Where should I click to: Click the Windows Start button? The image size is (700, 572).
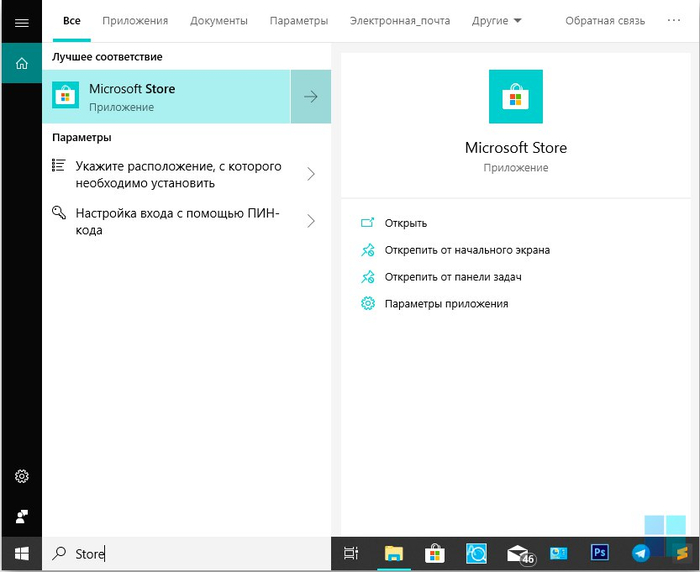click(x=21, y=553)
